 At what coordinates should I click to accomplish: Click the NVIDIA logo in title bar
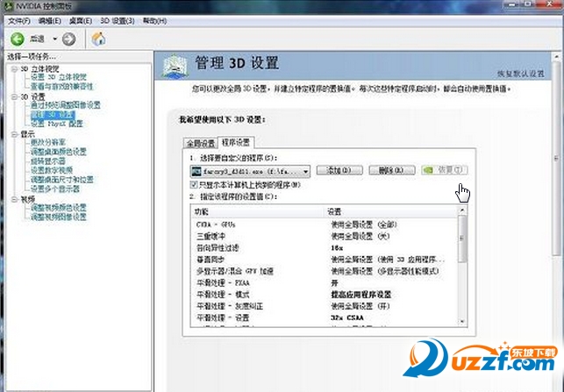pos(9,5)
